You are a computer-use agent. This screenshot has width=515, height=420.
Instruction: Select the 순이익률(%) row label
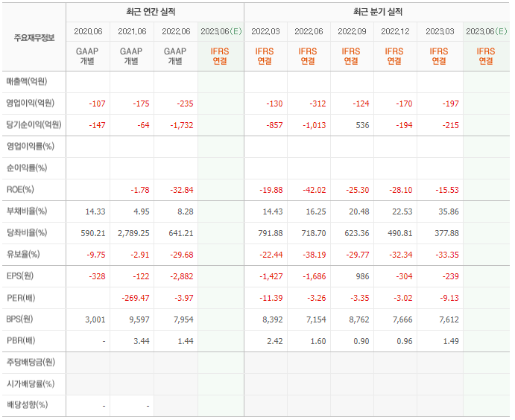pyautogui.click(x=27, y=168)
